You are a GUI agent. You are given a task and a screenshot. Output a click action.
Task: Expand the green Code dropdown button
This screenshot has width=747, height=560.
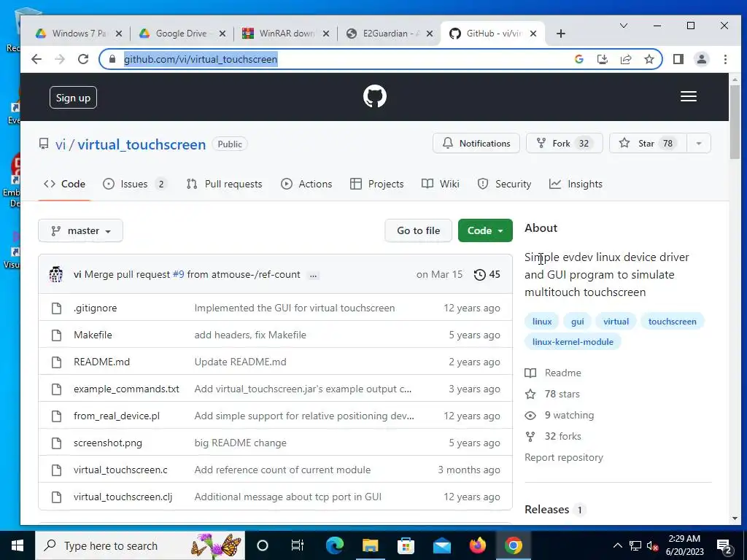pyautogui.click(x=485, y=230)
